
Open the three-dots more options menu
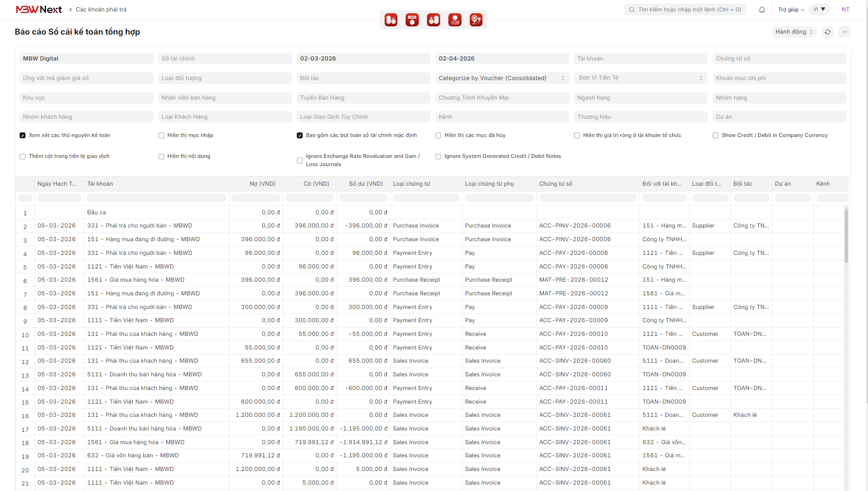coord(845,32)
